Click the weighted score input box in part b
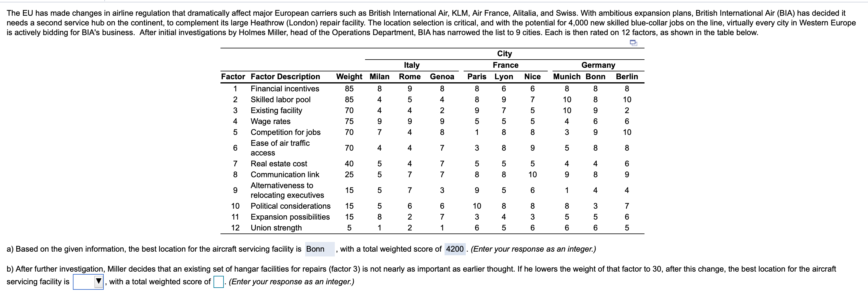 (x=219, y=282)
